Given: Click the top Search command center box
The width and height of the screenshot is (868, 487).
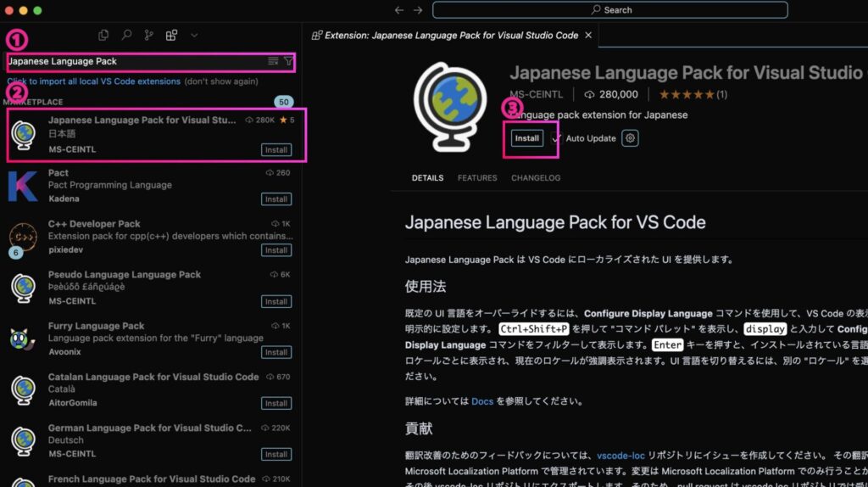Looking at the screenshot, I should [x=610, y=10].
